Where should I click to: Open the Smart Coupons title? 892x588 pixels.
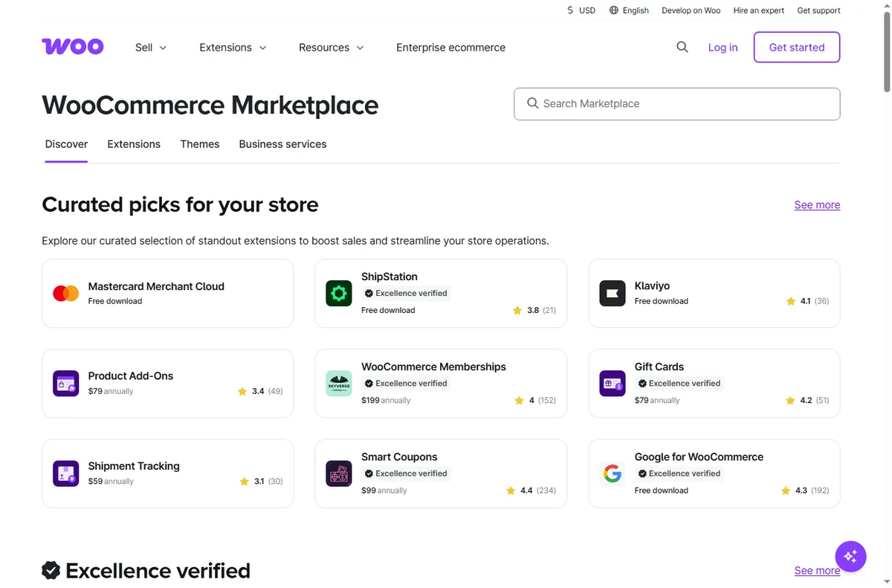pyautogui.click(x=399, y=456)
